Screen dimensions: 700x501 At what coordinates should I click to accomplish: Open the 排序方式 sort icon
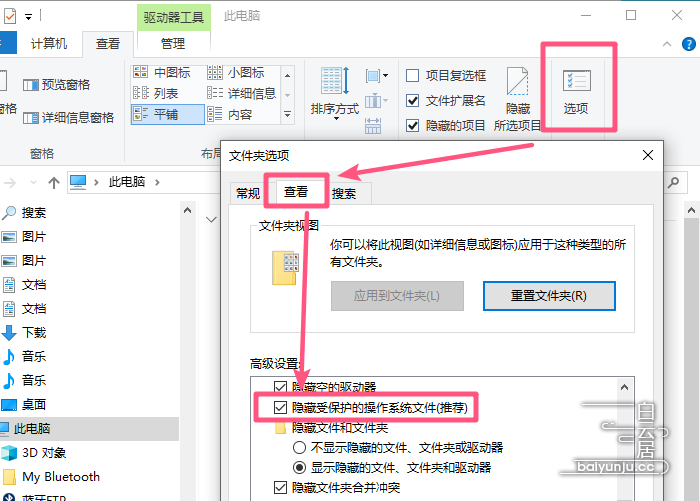coord(335,80)
